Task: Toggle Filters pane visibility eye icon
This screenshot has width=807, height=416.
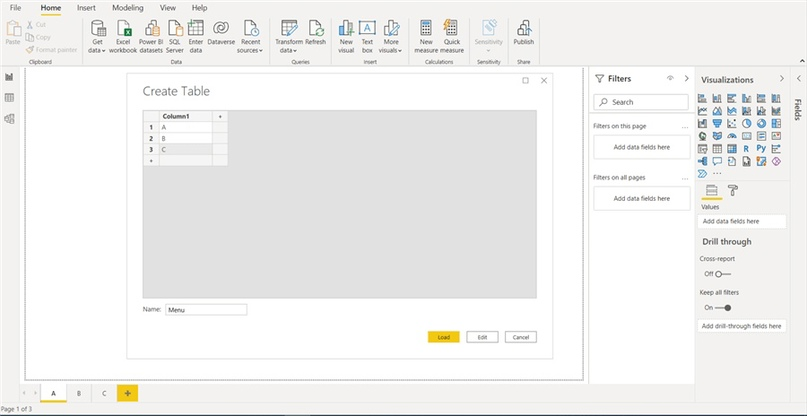Action: (670, 79)
